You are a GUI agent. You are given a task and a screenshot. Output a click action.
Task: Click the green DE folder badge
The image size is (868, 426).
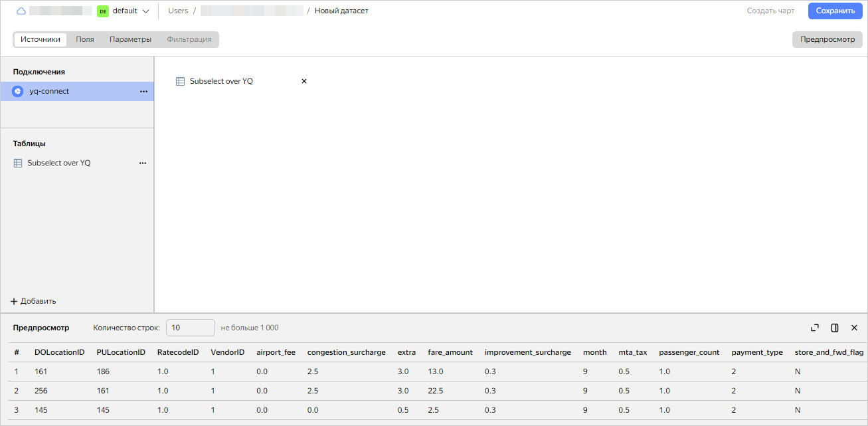[102, 11]
